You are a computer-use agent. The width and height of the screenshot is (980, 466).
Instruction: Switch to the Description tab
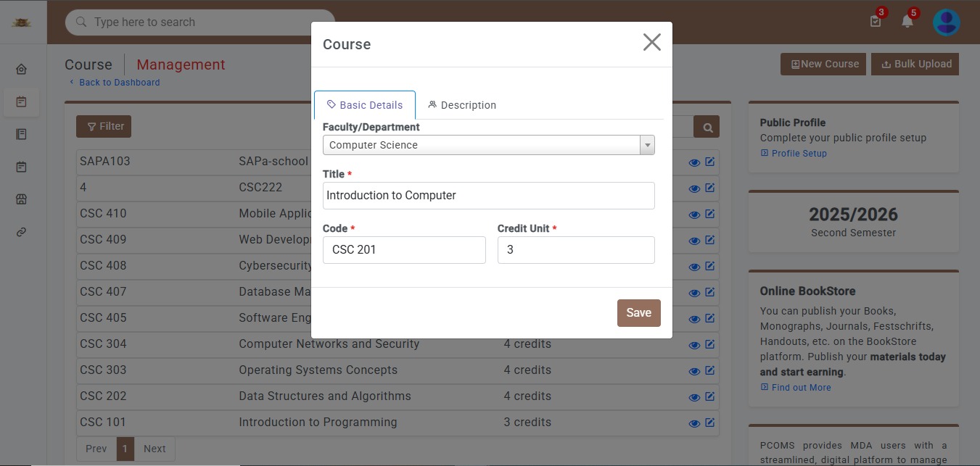click(462, 105)
